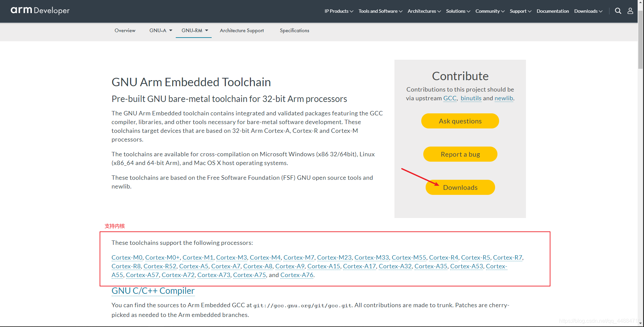The image size is (644, 327).
Task: Open the Cortex-M4 processor link
Action: [265, 258]
